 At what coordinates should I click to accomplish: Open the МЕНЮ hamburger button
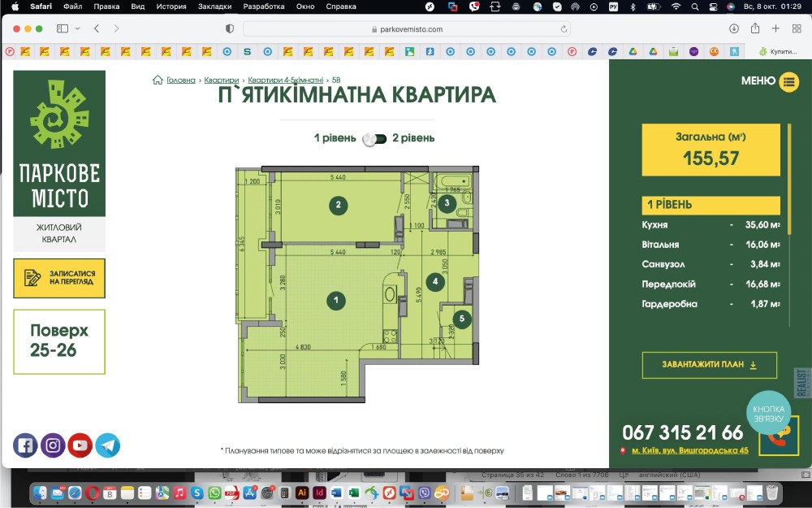point(789,81)
